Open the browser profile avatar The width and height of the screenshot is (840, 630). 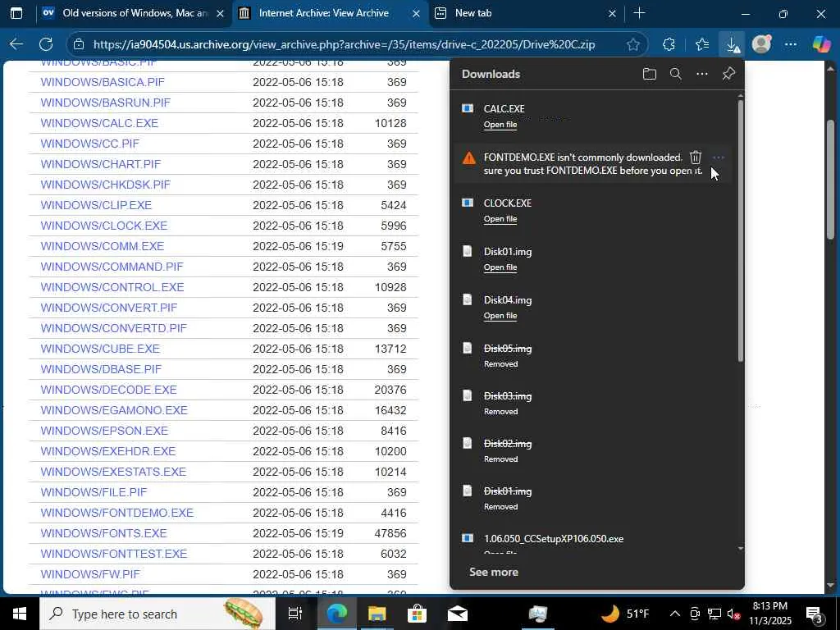point(761,44)
